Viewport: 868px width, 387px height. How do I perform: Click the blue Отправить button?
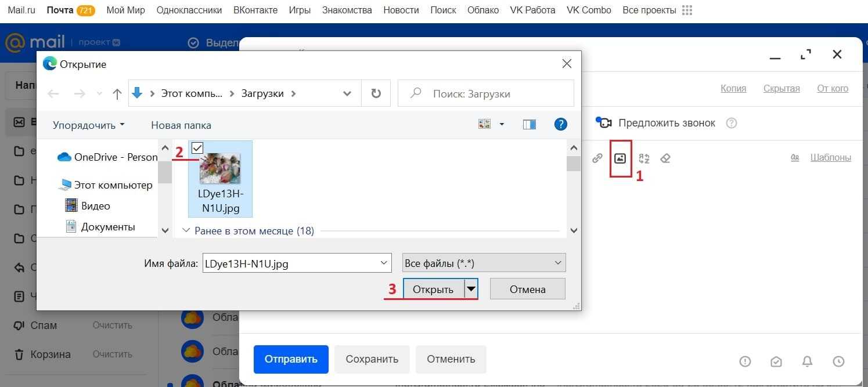(291, 359)
